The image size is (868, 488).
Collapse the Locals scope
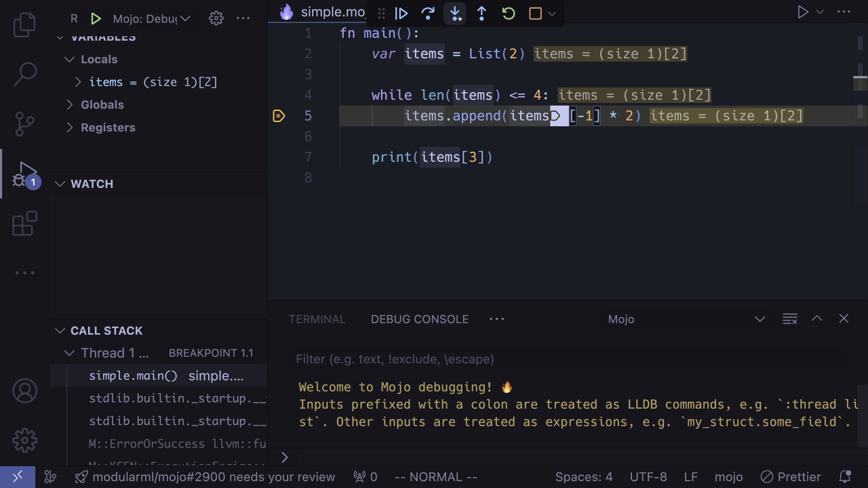[69, 60]
